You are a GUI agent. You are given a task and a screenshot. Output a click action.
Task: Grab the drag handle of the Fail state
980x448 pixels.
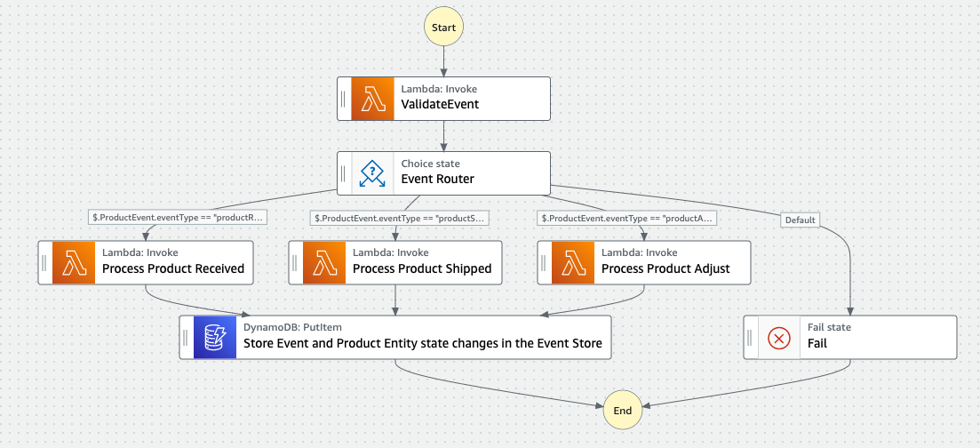click(750, 337)
